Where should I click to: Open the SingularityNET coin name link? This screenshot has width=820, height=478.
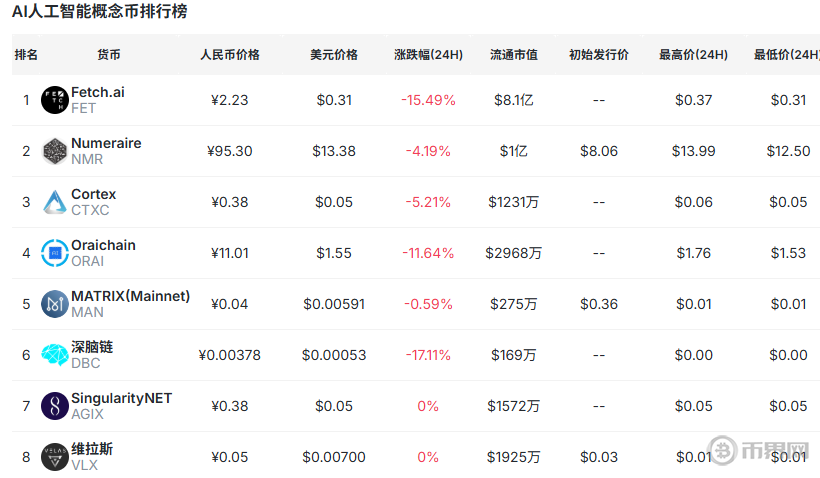pyautogui.click(x=121, y=399)
